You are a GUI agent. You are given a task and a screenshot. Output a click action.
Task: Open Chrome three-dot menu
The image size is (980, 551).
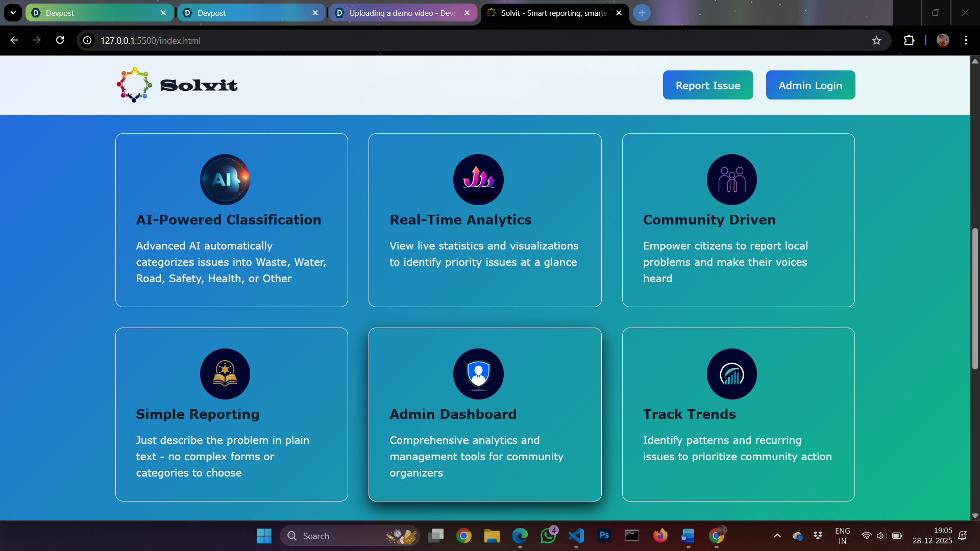[x=966, y=40]
